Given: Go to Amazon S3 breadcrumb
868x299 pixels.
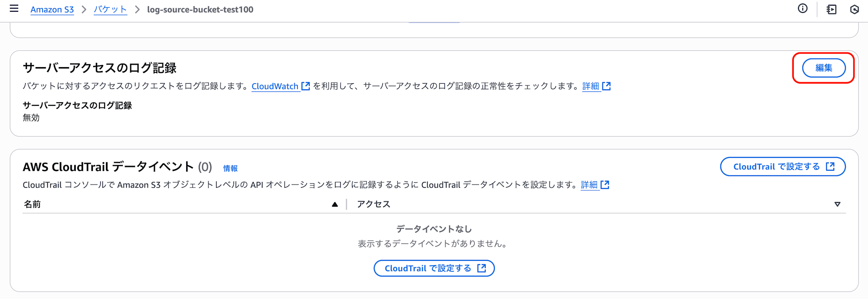Looking at the screenshot, I should tap(52, 10).
